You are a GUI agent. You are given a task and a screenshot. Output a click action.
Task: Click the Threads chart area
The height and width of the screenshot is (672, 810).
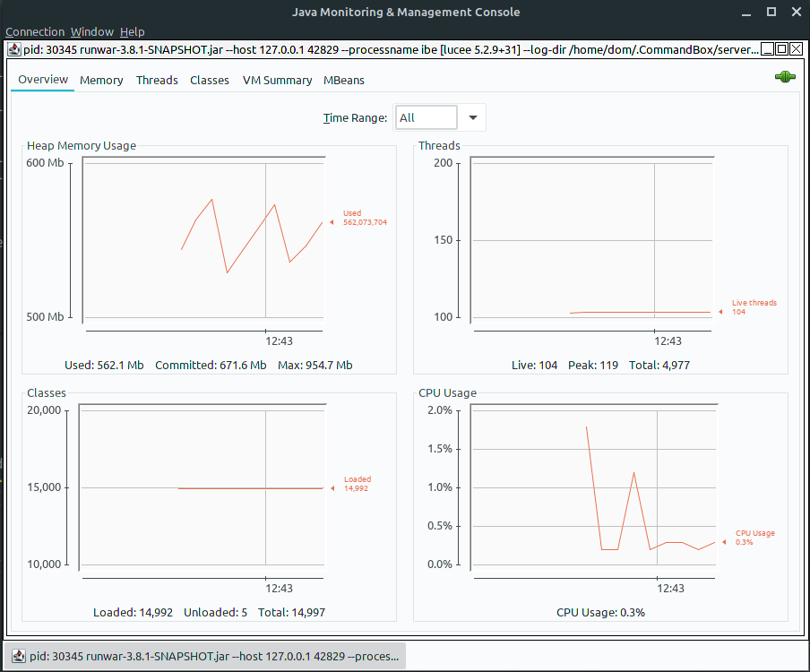[592, 239]
